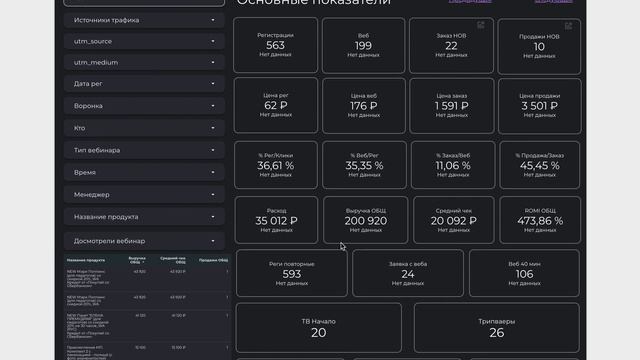The image size is (640, 360).
Task: Select the Веб 199 scorecard
Action: tap(363, 45)
